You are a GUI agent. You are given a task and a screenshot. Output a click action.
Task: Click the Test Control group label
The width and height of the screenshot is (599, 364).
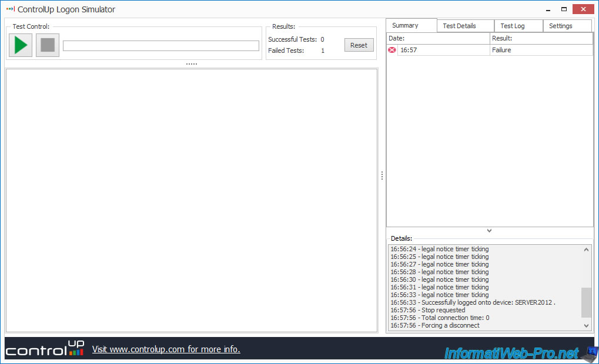click(31, 26)
